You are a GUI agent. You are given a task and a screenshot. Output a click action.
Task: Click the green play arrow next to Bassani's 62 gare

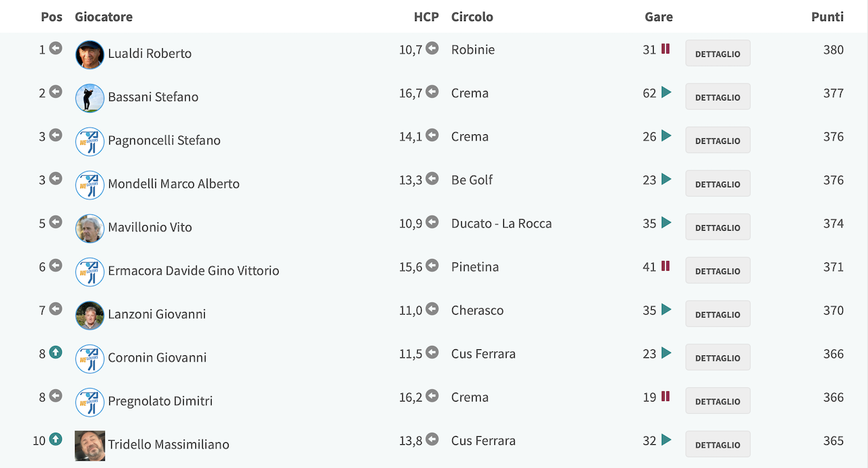coord(666,92)
